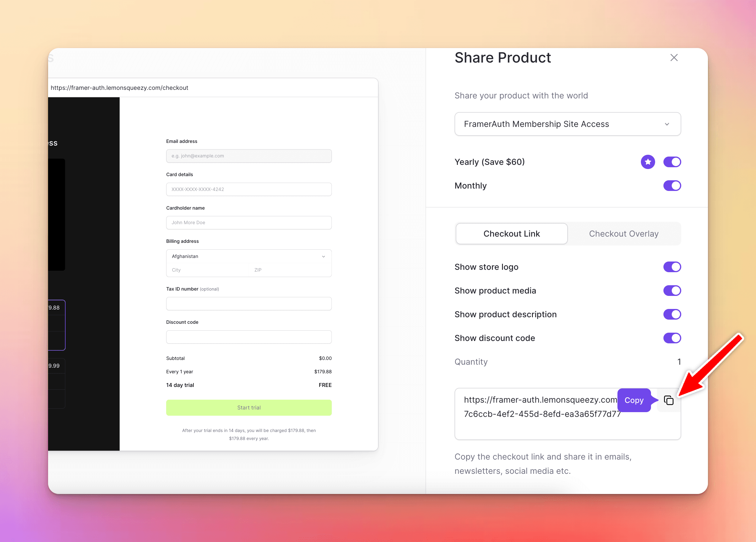Click the Cardholder name field
The image size is (756, 542).
coord(249,223)
